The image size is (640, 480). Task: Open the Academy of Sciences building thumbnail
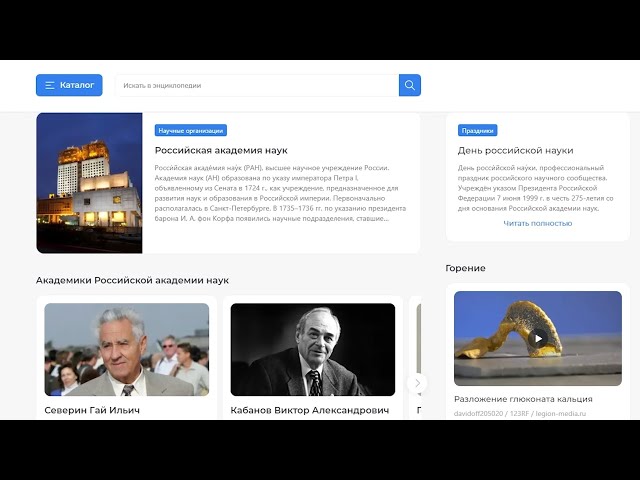click(x=89, y=183)
